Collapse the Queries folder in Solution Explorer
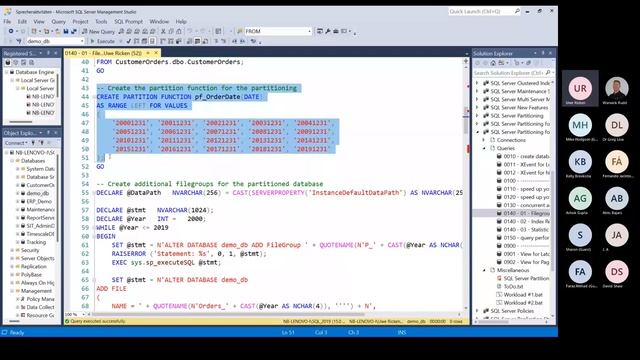Screen dimensions: 640x360 [484, 148]
